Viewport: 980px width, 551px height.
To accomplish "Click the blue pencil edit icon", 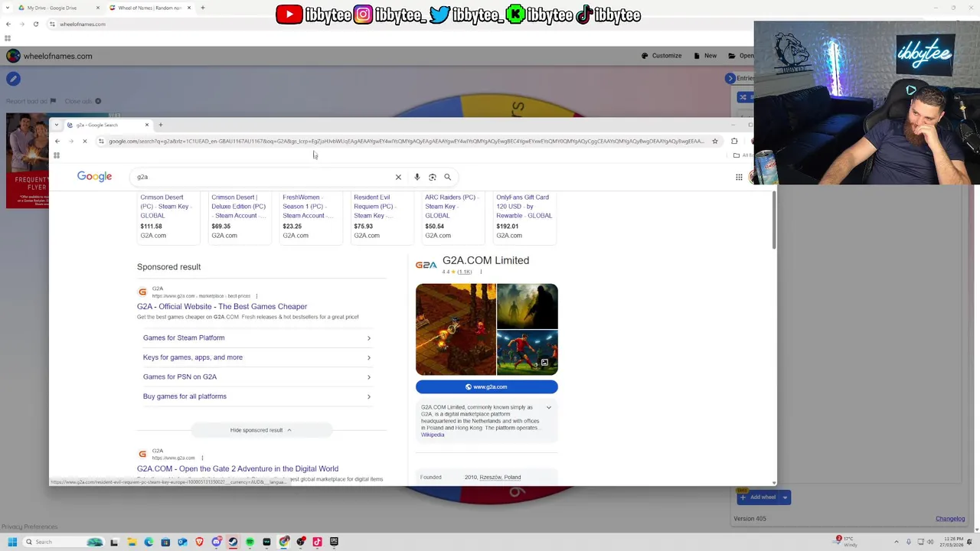I will pyautogui.click(x=13, y=79).
